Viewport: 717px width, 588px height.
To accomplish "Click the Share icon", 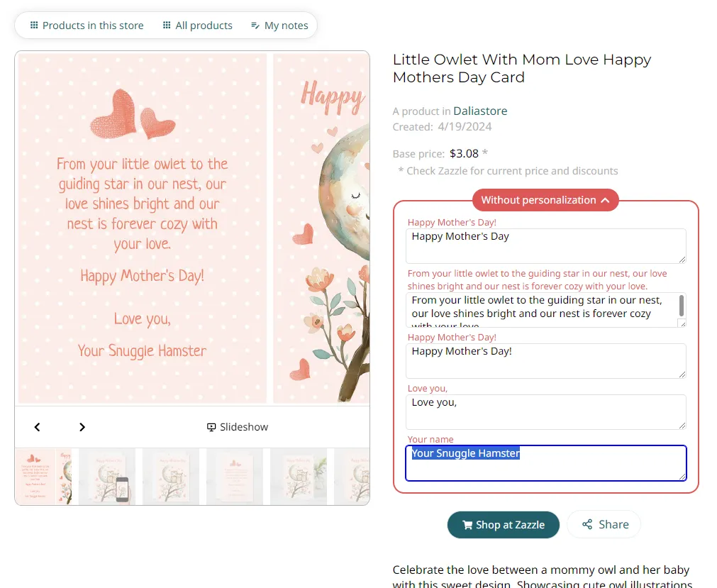I will coord(587,525).
